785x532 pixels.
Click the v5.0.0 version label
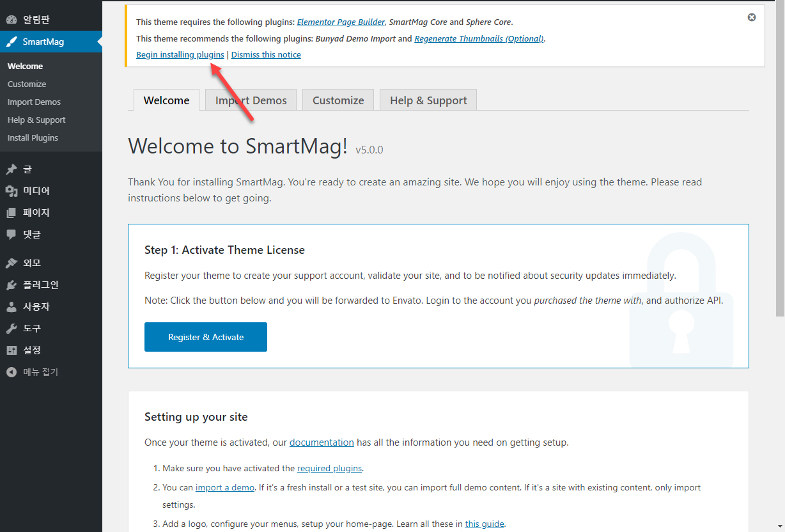click(369, 150)
